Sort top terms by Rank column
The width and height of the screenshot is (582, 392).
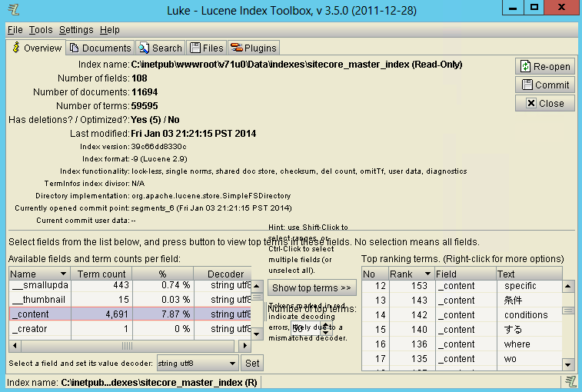point(411,274)
